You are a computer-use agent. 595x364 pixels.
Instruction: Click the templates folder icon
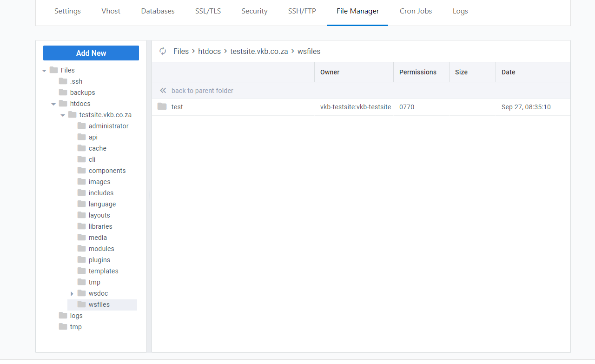(81, 271)
